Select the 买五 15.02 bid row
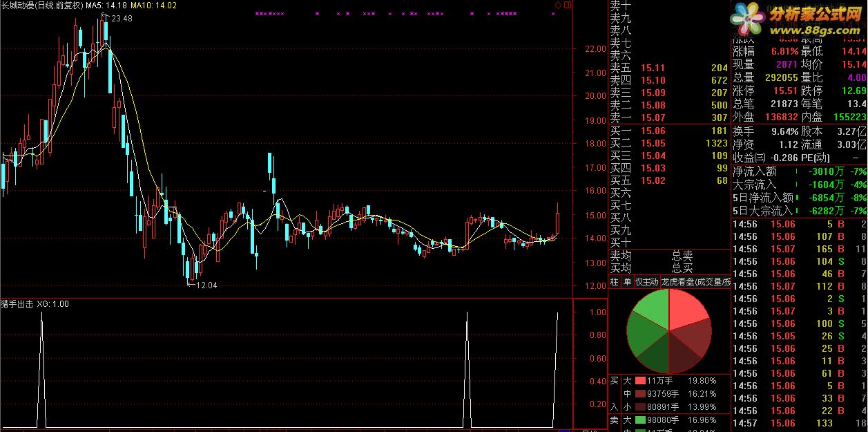This screenshot has width=868, height=432. click(x=669, y=180)
